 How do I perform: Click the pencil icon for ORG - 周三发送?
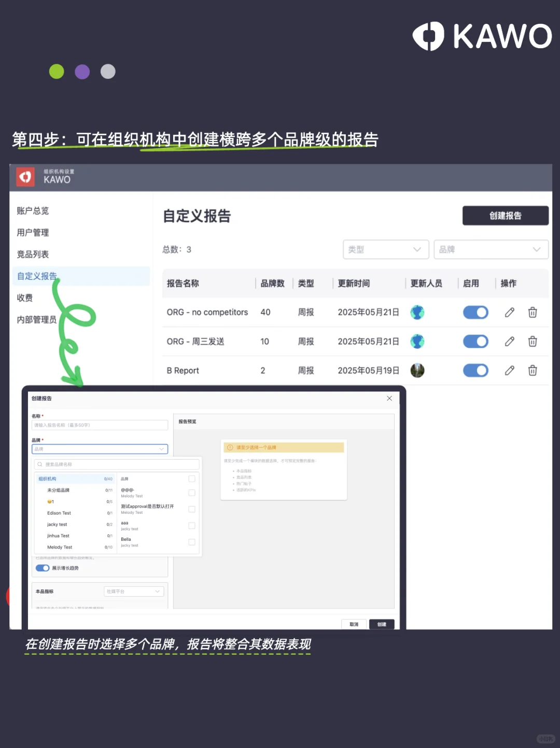(x=509, y=341)
